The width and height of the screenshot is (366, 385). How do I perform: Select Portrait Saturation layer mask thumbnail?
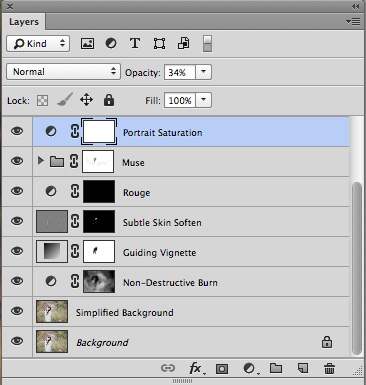pyautogui.click(x=99, y=131)
